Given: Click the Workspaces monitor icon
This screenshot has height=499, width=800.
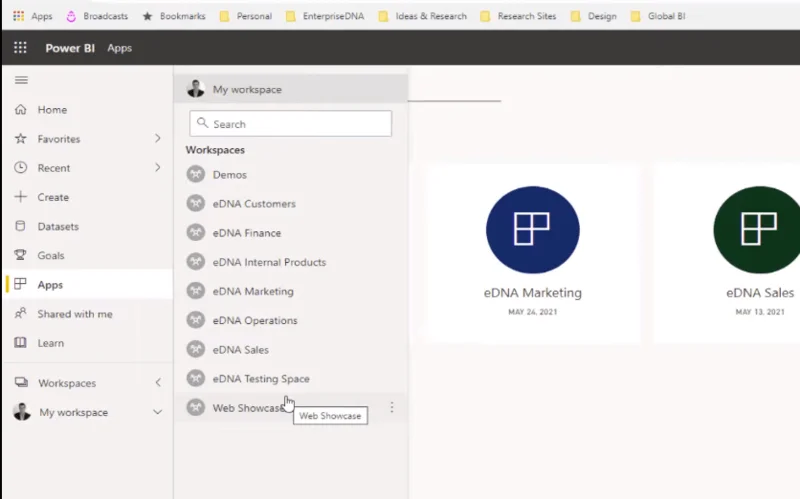Looking at the screenshot, I should [x=21, y=382].
